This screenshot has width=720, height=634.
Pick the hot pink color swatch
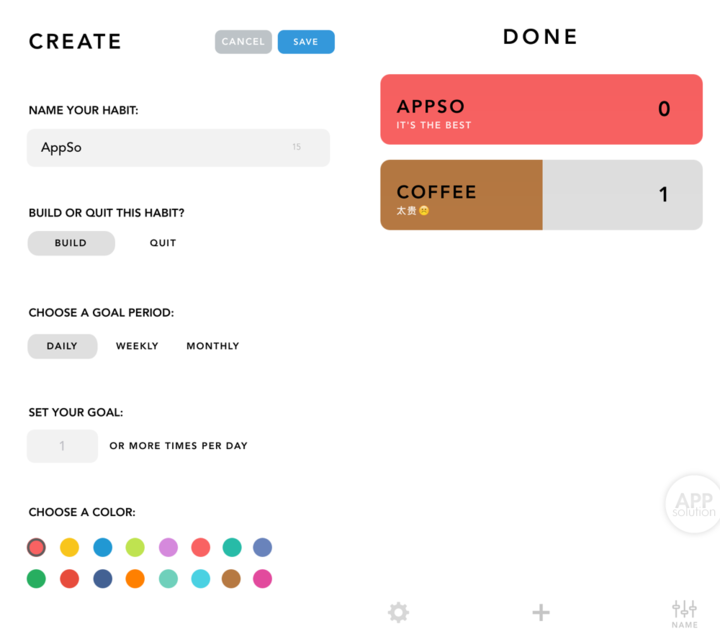(x=262, y=579)
